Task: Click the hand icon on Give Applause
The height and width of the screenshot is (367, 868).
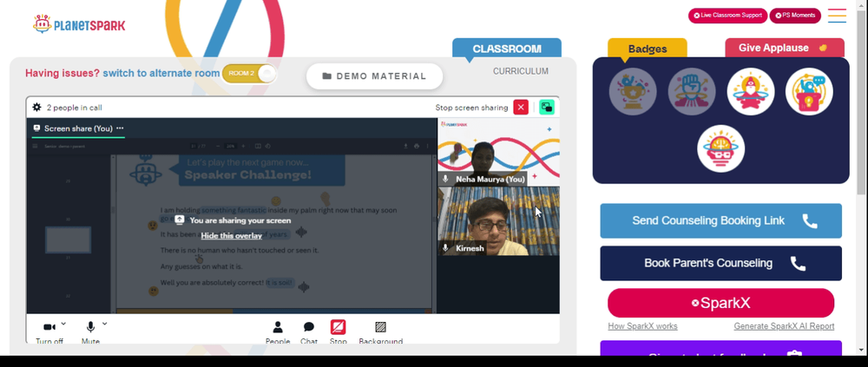Action: [823, 48]
